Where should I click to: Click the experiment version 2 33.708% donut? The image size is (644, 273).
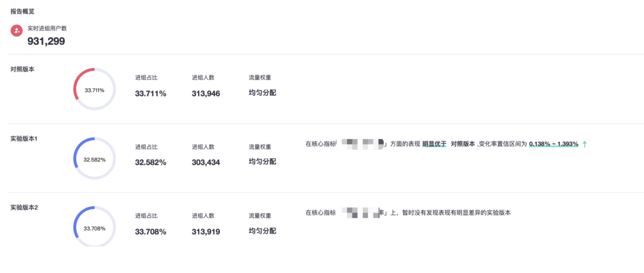pos(94,227)
